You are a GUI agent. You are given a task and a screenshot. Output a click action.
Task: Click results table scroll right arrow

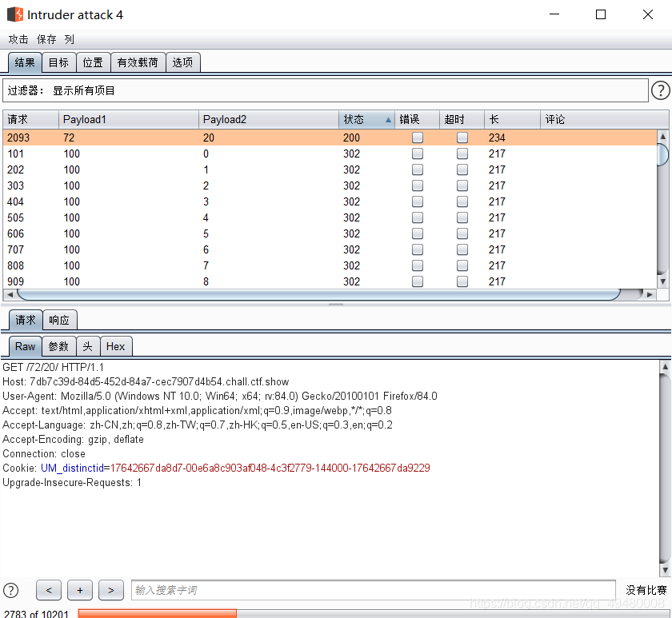click(650, 295)
